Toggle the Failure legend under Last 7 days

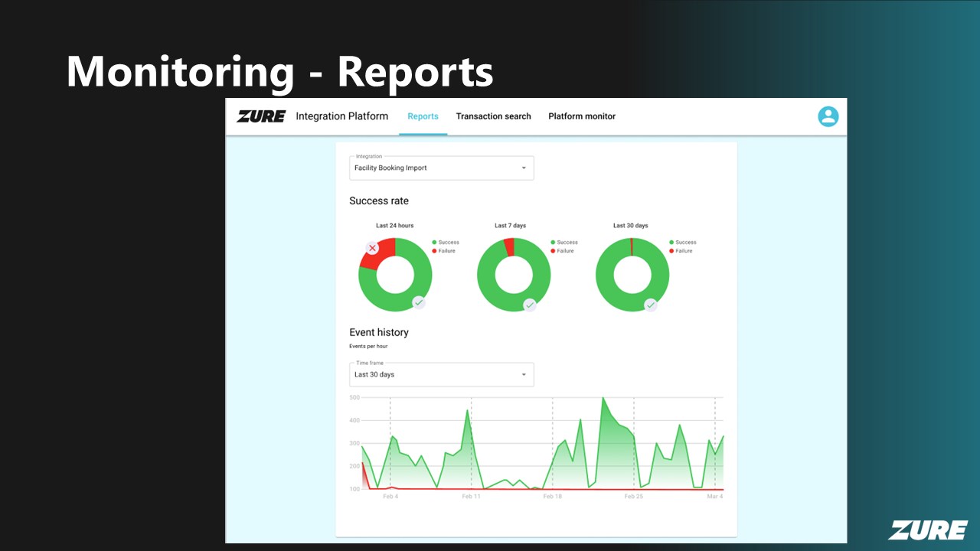(562, 251)
